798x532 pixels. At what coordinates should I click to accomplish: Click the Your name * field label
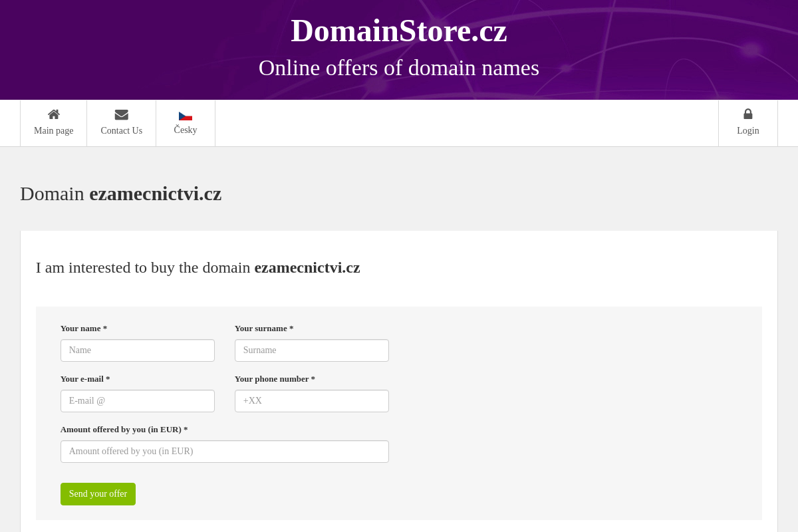(x=83, y=328)
